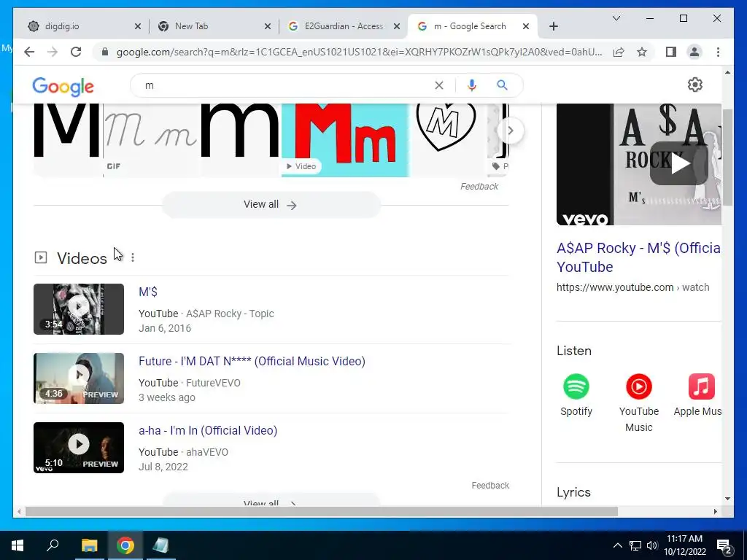Viewport: 747px width, 560px height.
Task: Click Feedback under the image carousel
Action: pyautogui.click(x=479, y=186)
